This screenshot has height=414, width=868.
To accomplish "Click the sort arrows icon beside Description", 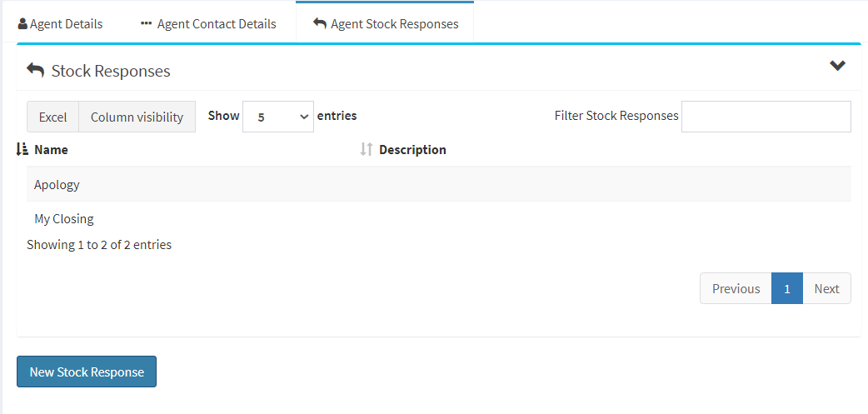I will point(367,149).
